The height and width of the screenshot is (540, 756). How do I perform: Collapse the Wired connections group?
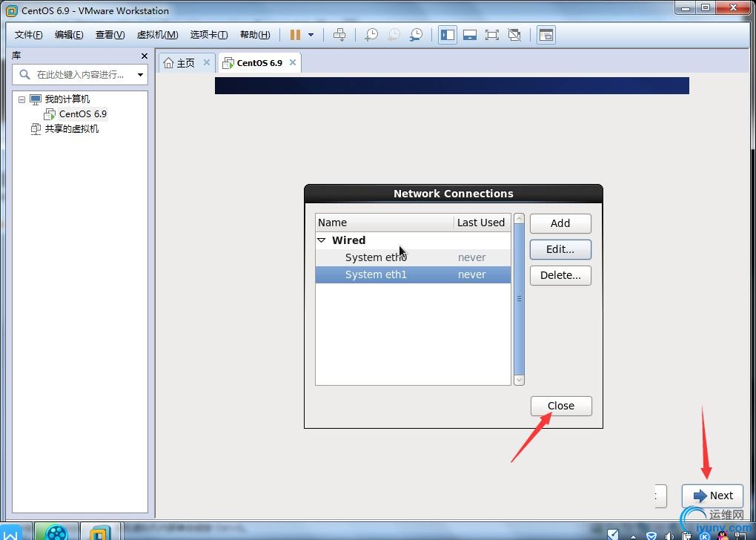coord(322,240)
